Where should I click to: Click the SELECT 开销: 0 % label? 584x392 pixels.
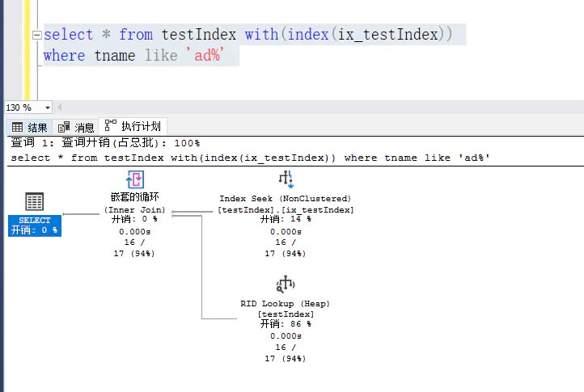35,226
